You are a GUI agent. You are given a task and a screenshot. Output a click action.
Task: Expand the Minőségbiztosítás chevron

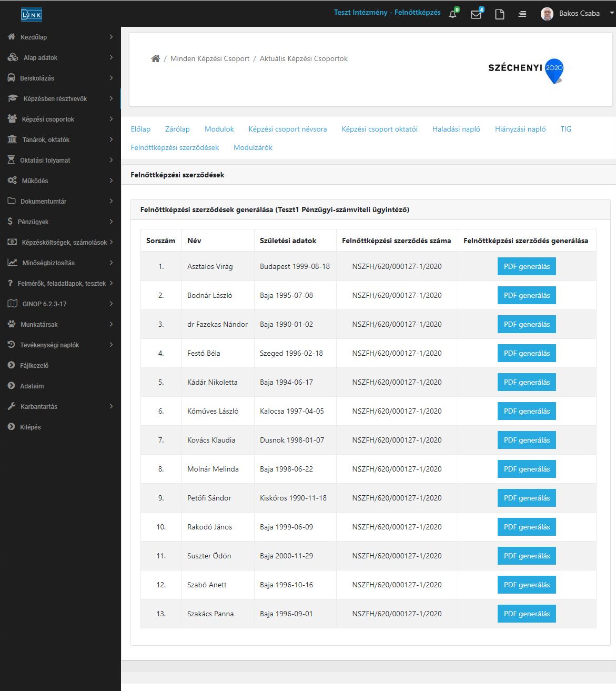pyautogui.click(x=111, y=263)
